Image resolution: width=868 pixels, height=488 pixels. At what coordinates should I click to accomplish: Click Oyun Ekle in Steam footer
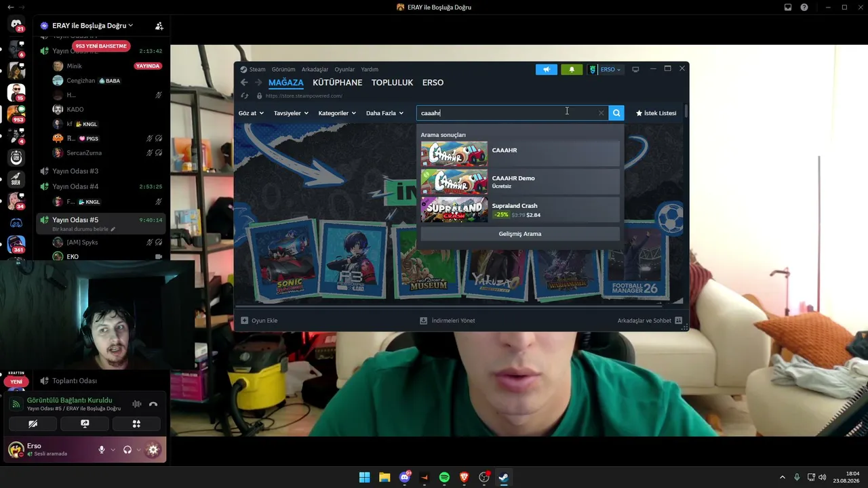pyautogui.click(x=259, y=321)
